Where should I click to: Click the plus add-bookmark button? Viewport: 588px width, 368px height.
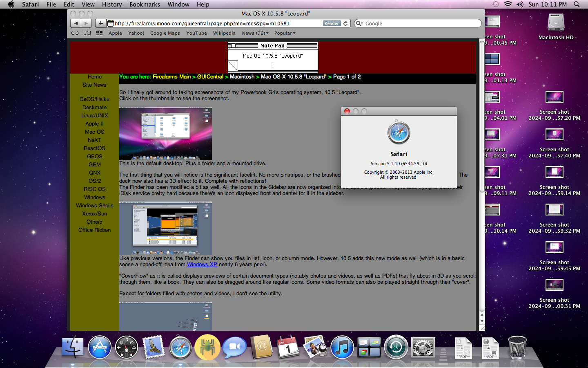pyautogui.click(x=101, y=23)
